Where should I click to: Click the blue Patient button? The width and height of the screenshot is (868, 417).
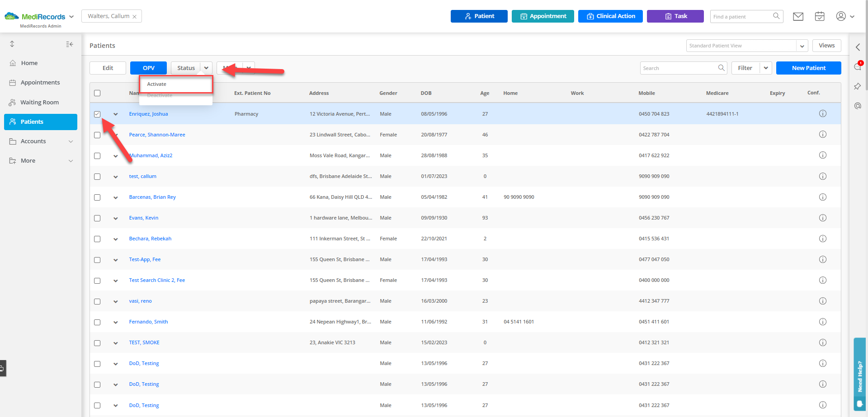coord(479,16)
